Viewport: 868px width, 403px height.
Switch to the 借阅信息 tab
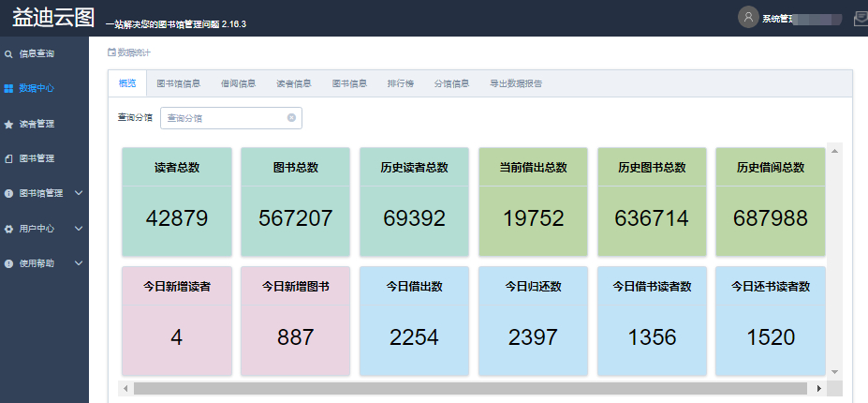click(x=238, y=83)
